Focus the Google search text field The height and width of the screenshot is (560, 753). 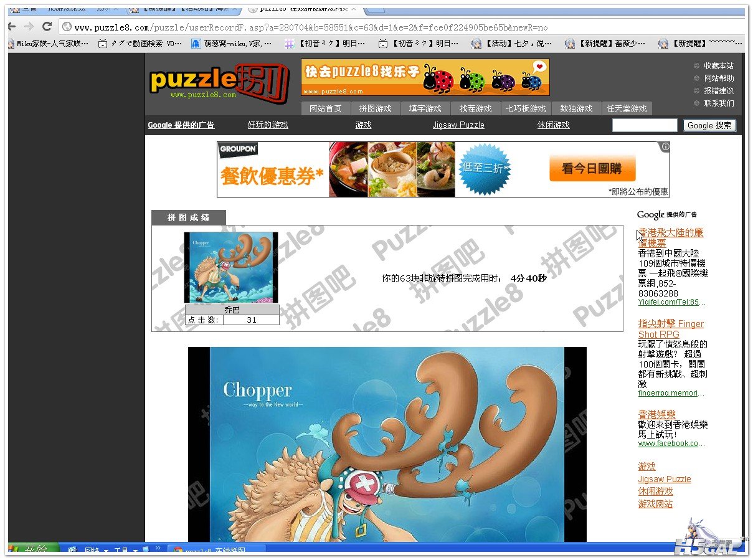click(644, 125)
